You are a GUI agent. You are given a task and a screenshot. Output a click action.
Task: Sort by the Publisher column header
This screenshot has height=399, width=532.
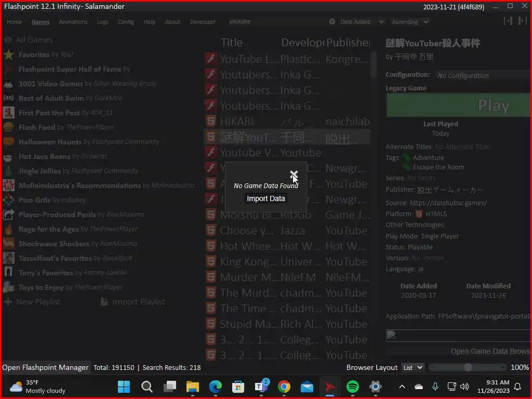coord(348,43)
